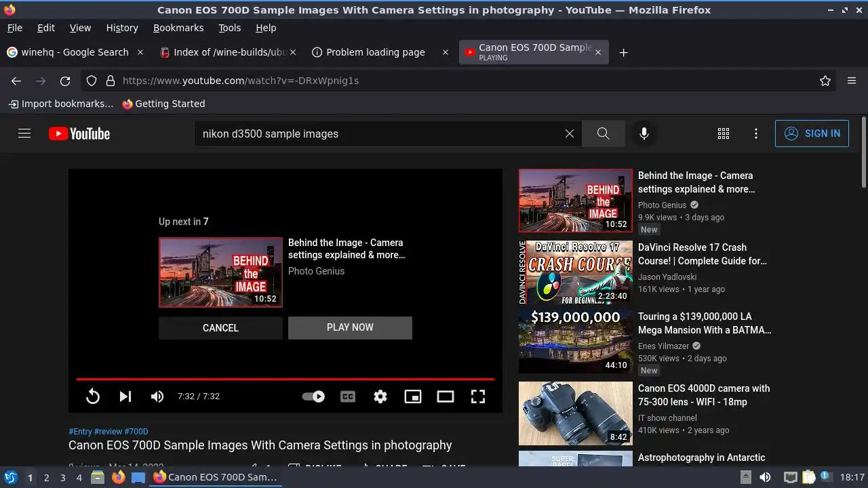
Task: Open the View menu
Action: [x=80, y=28]
